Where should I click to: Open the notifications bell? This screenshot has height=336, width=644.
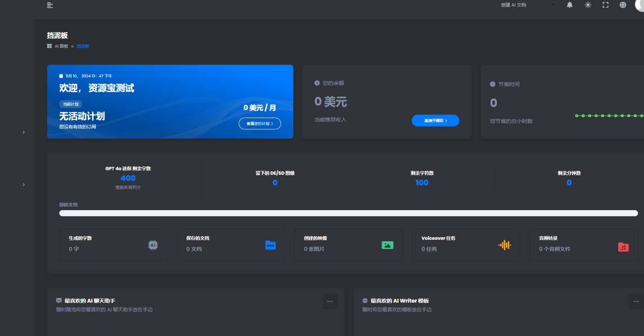569,5
